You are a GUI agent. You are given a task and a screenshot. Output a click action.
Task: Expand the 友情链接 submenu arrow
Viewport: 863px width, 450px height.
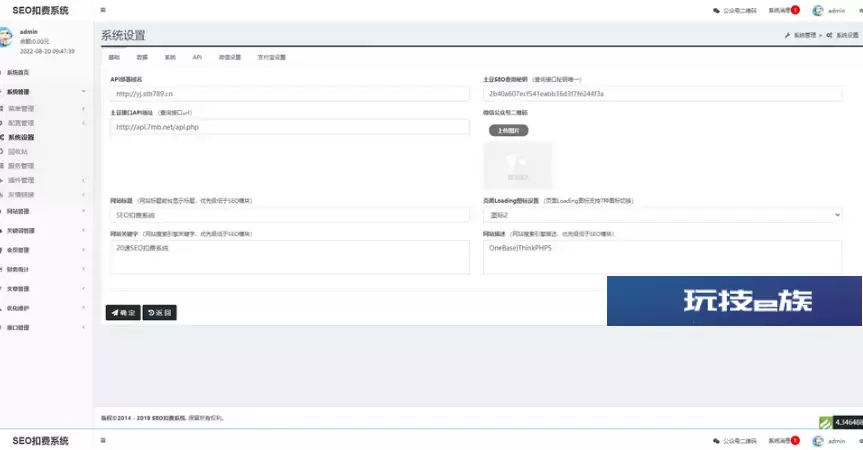[x=84, y=194]
